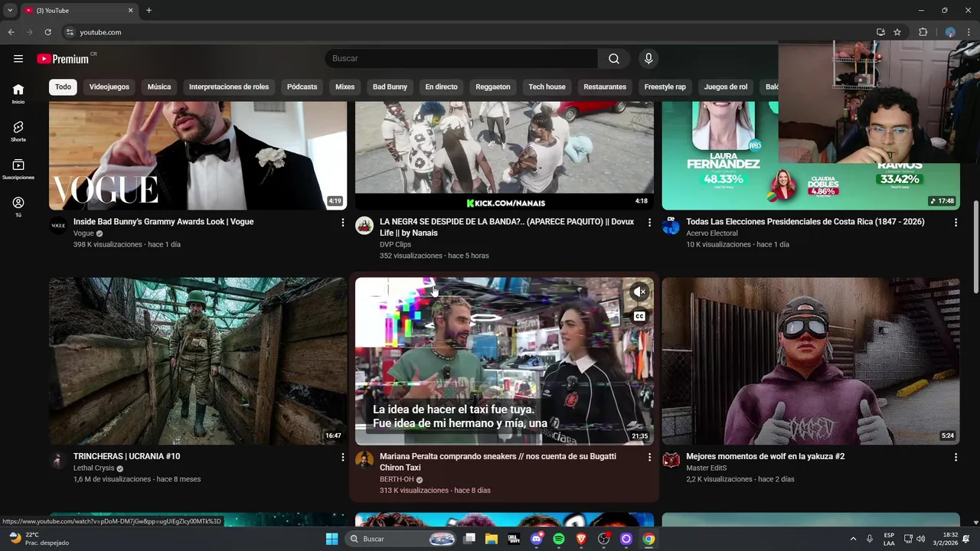The height and width of the screenshot is (551, 980).
Task: Toggle subtitles on the preview video
Action: tap(639, 316)
